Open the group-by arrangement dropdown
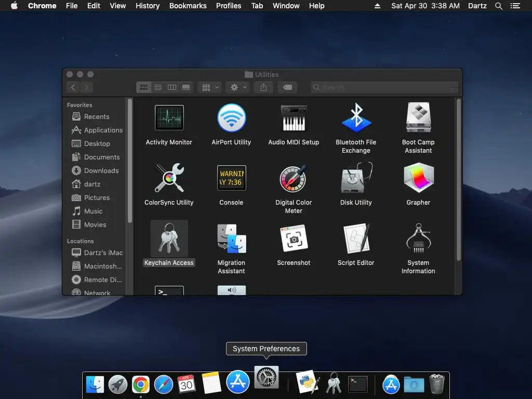This screenshot has height=399, width=532. (x=210, y=87)
